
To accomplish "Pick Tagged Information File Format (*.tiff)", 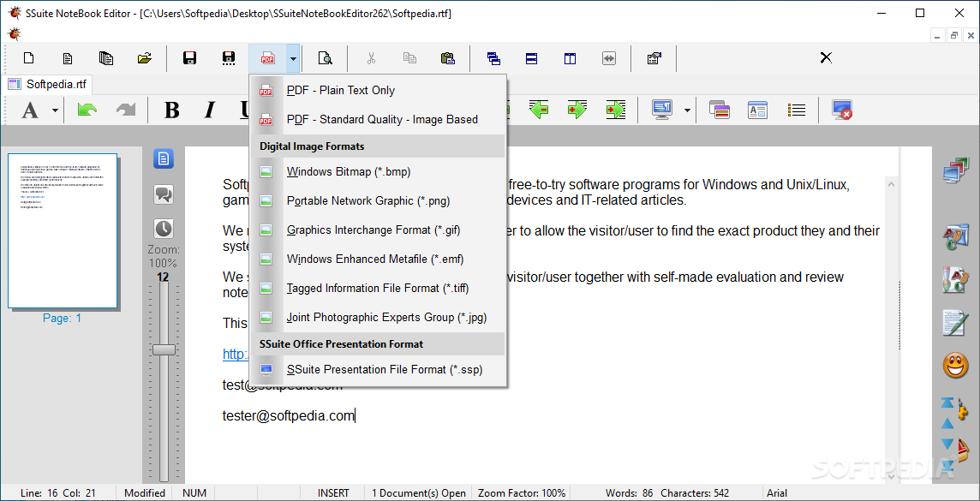I will click(378, 288).
